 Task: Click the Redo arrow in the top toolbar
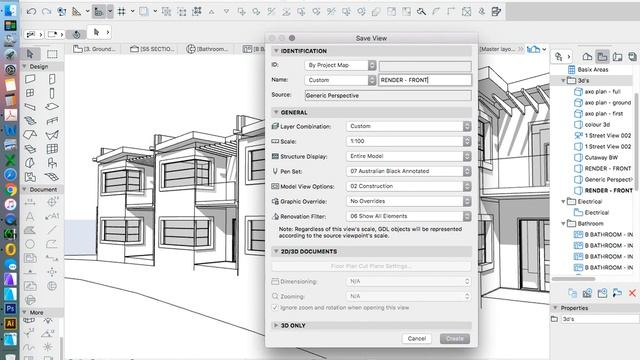(x=47, y=11)
